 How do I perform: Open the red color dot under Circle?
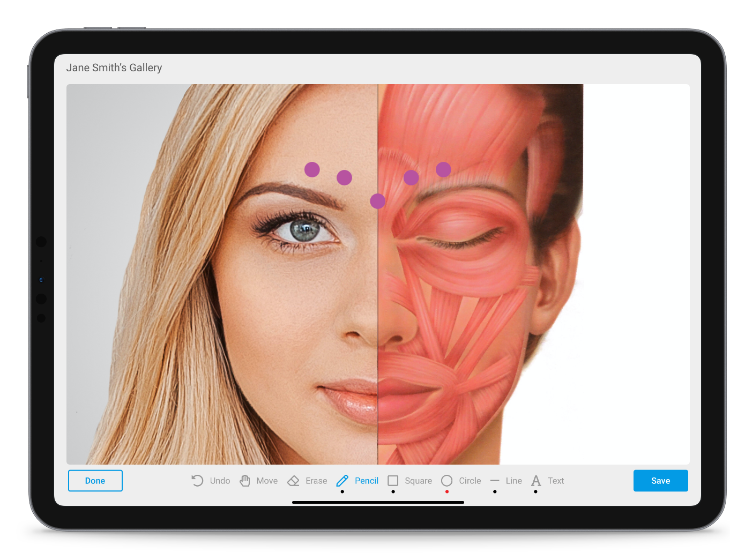(446, 492)
